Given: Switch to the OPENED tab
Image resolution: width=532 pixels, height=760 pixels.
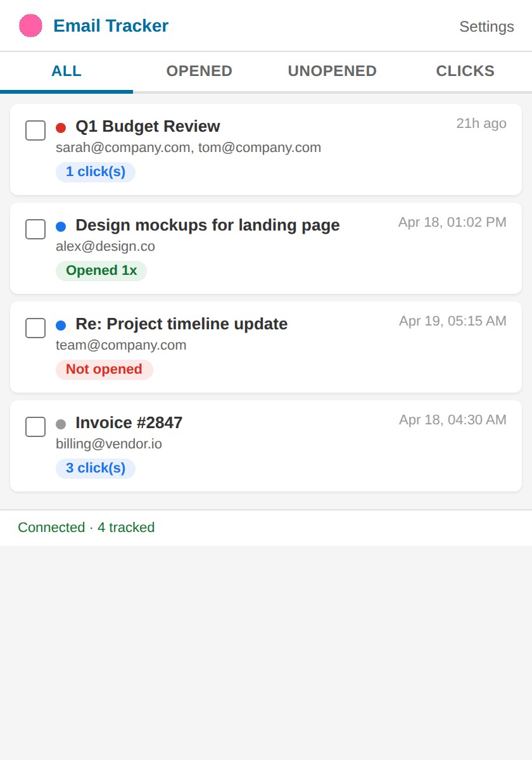Looking at the screenshot, I should coord(199,71).
